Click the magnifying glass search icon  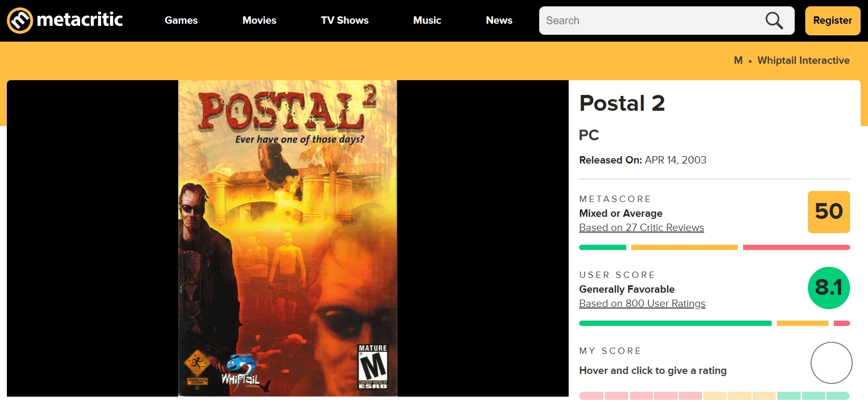[x=774, y=21]
